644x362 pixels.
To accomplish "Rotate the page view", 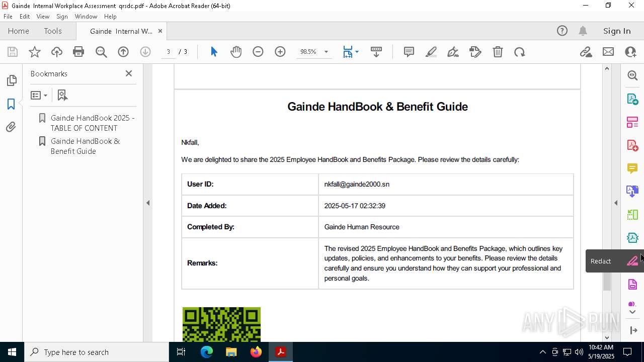I will point(520,52).
